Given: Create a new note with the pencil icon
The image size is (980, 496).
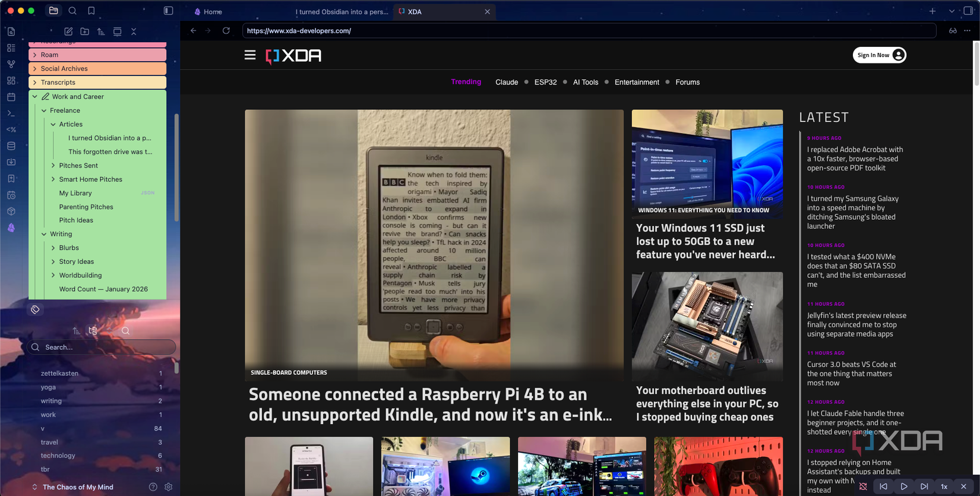Looking at the screenshot, I should 68,31.
